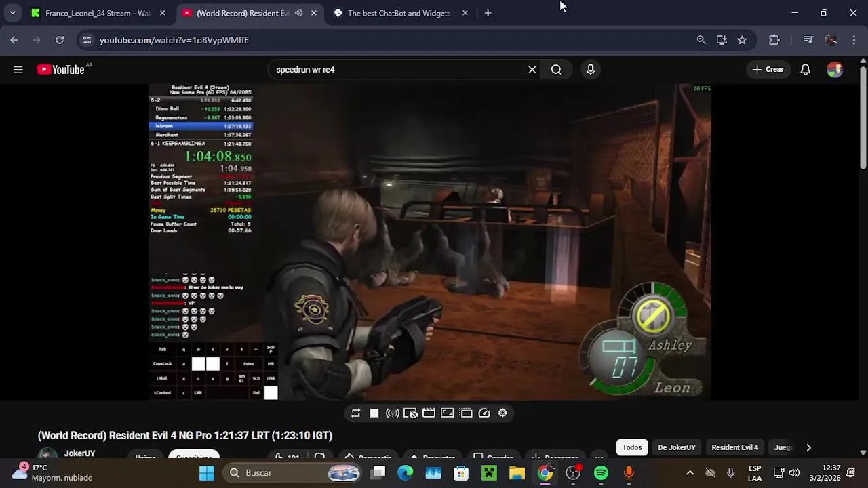Mute the Resident Evil tab audio
This screenshot has height=488, width=868.
point(298,13)
